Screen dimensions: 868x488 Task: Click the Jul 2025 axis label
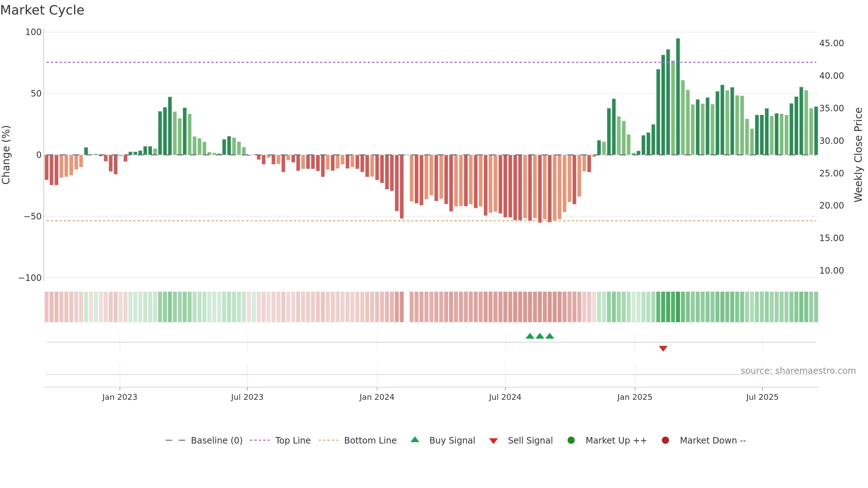pyautogui.click(x=762, y=397)
